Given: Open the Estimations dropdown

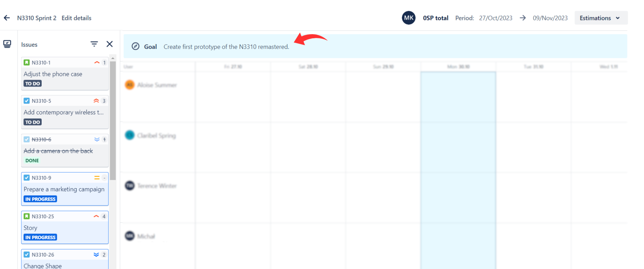Looking at the screenshot, I should pos(601,18).
